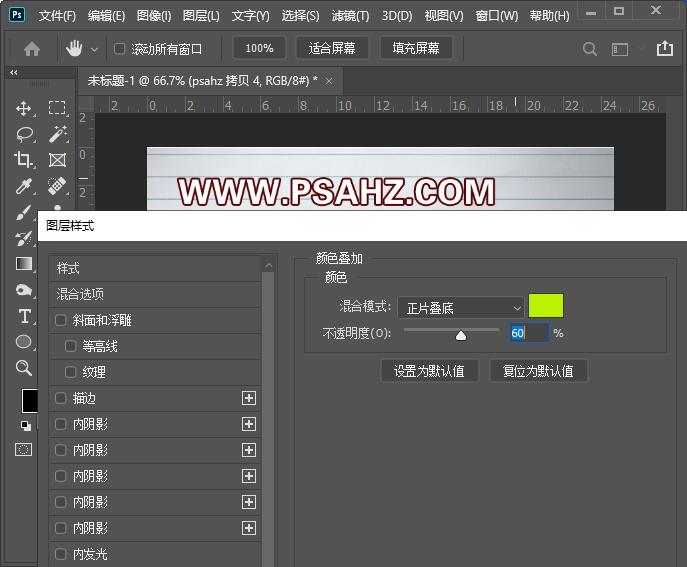
Task: Open the 文件(F) menu
Action: pos(57,16)
